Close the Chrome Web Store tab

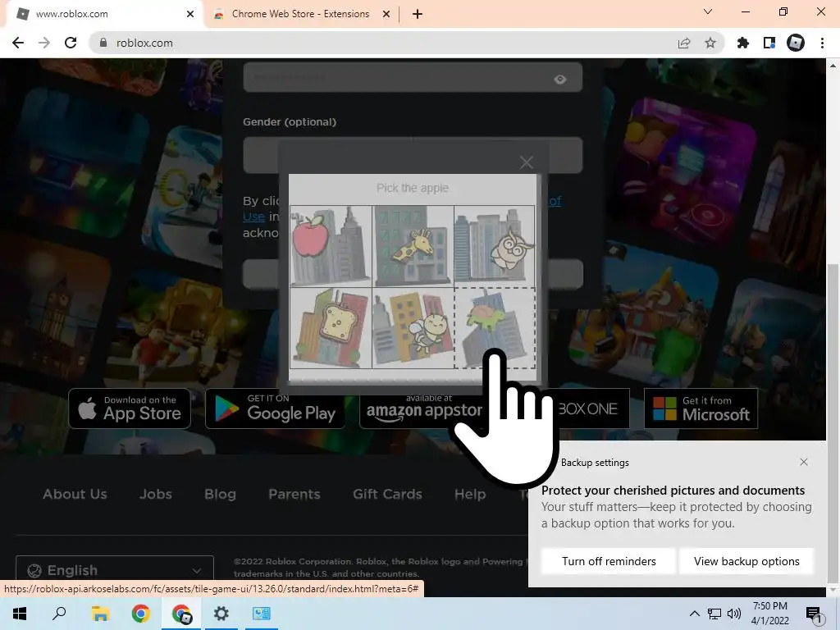pyautogui.click(x=386, y=14)
